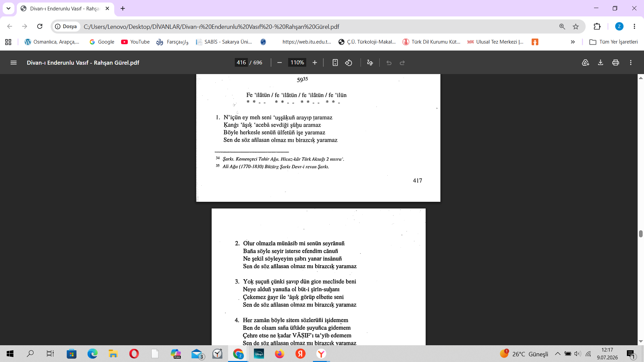Screen dimensions: 644x362
Task: Rotate the PDF counterclockwise
Action: click(x=349, y=63)
